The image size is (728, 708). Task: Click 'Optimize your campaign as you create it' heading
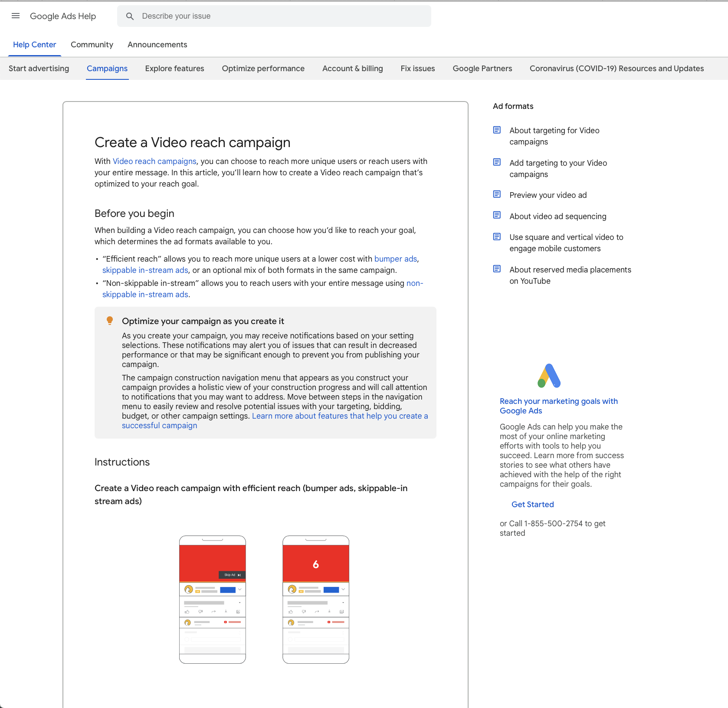(x=203, y=321)
